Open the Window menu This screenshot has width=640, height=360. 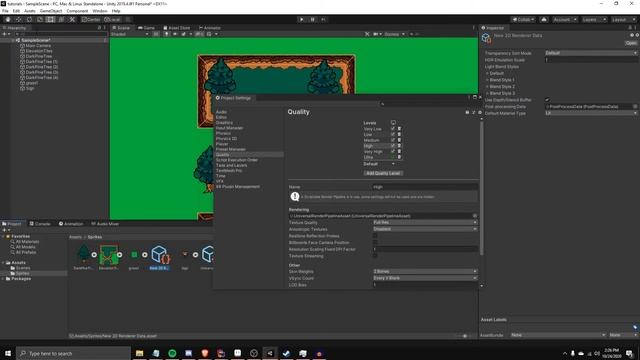pos(100,11)
